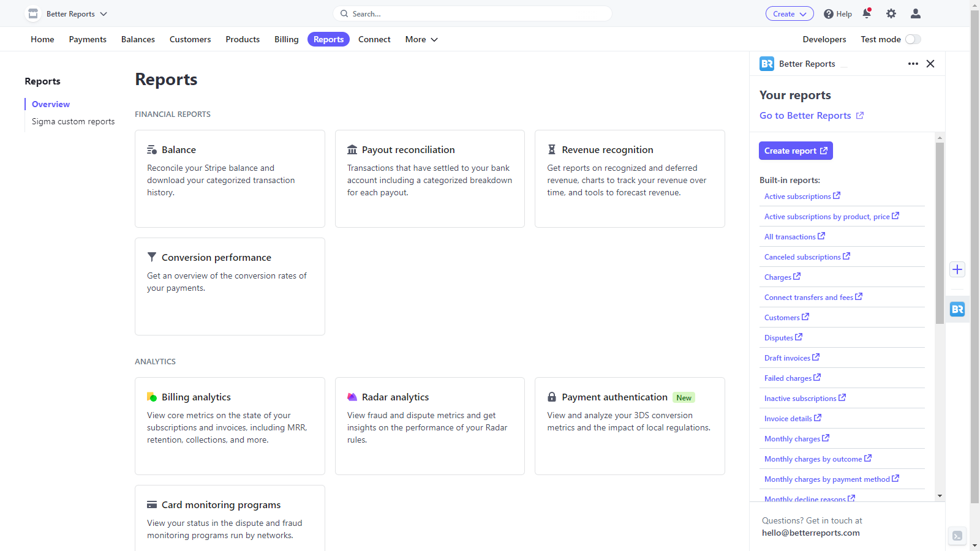980x551 pixels.
Task: Open the account profile icon
Action: (915, 13)
